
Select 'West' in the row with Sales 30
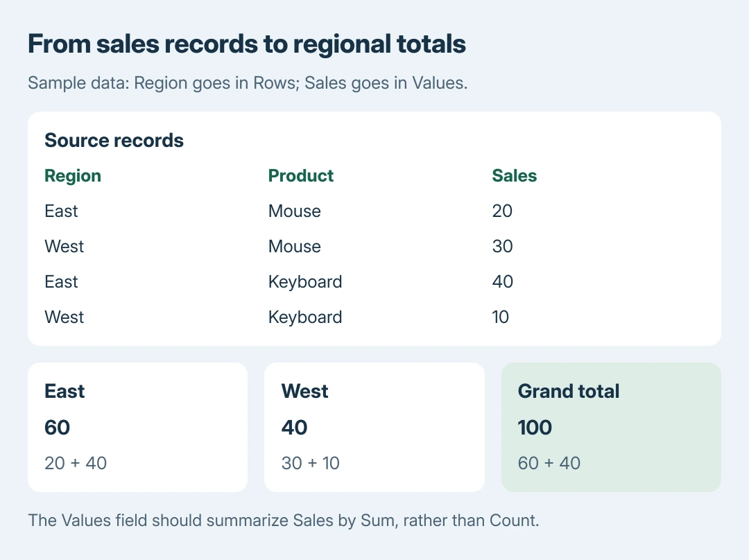pos(64,246)
